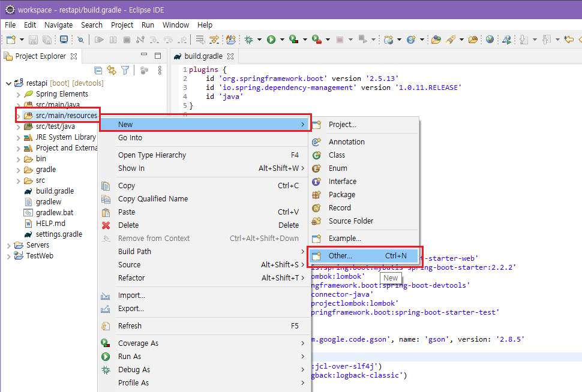Image resolution: width=582 pixels, height=392 pixels.
Task: Open the Debug dropdown arrow
Action: (x=259, y=40)
